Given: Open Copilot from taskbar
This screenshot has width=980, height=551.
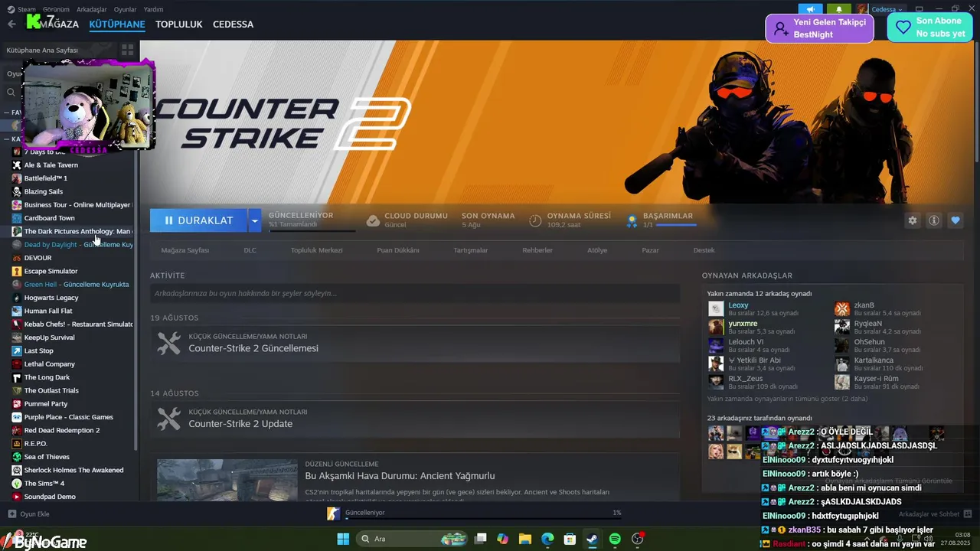Looking at the screenshot, I should [x=502, y=539].
